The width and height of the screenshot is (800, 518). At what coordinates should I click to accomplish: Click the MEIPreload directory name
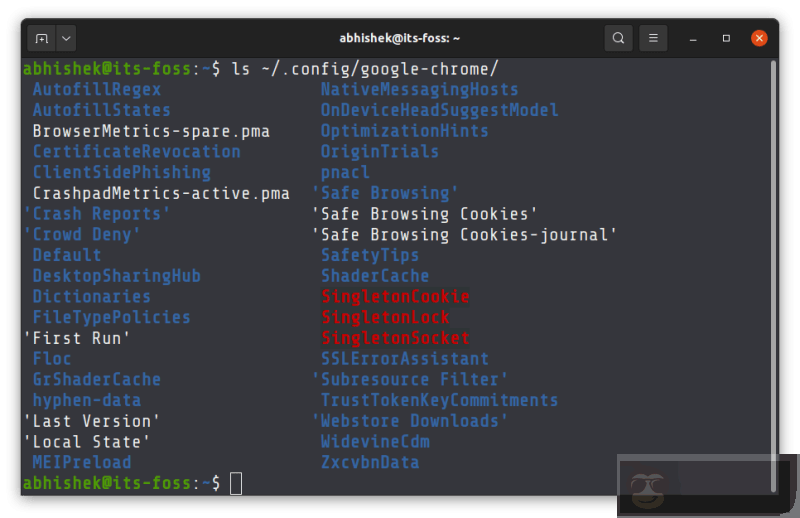point(82,462)
